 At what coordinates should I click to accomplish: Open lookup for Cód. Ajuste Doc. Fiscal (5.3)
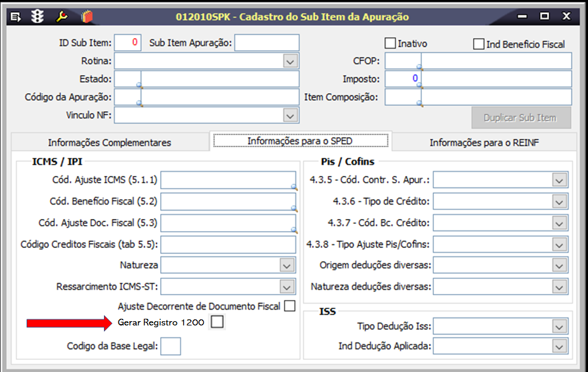click(294, 230)
